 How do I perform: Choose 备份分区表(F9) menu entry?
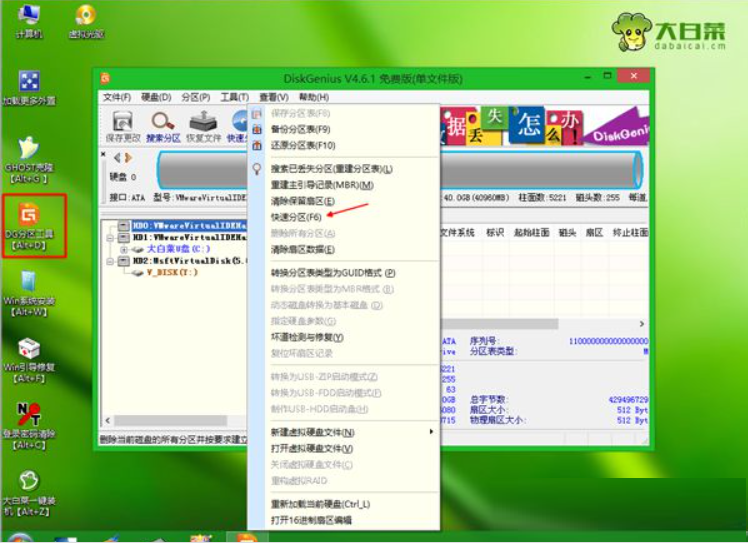coord(300,129)
